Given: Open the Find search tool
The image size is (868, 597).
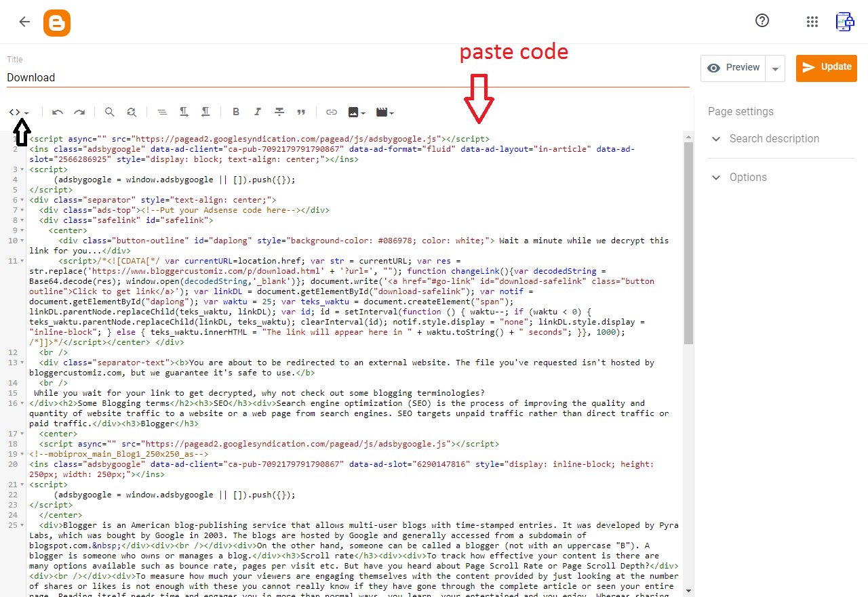Looking at the screenshot, I should pos(109,112).
